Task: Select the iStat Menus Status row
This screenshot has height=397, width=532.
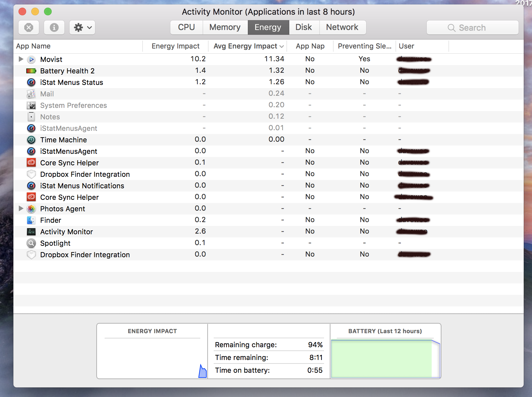Action: tap(269, 82)
